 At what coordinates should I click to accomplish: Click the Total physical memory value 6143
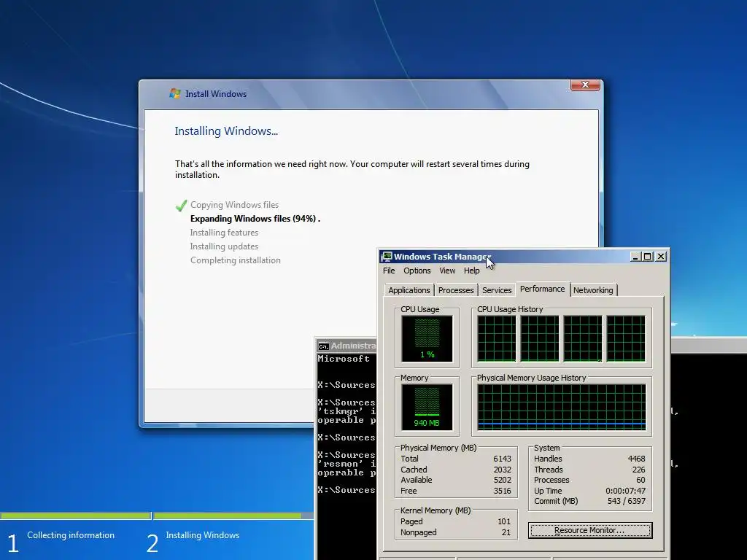click(502, 459)
